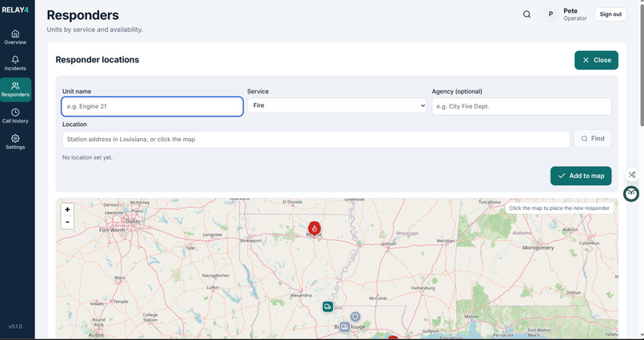Click the Pete user avatar
Image resolution: width=644 pixels, height=340 pixels.
coord(551,14)
